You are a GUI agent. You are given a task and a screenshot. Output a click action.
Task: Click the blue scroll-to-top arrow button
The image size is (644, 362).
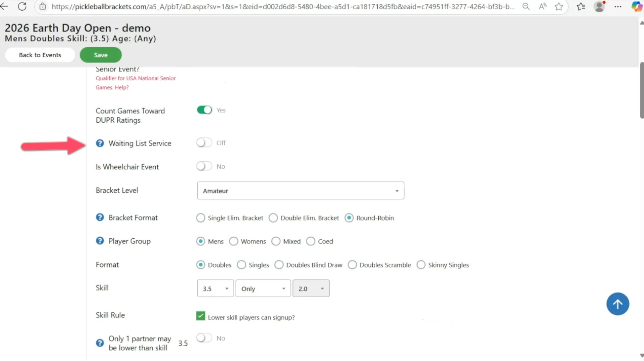[x=618, y=304]
